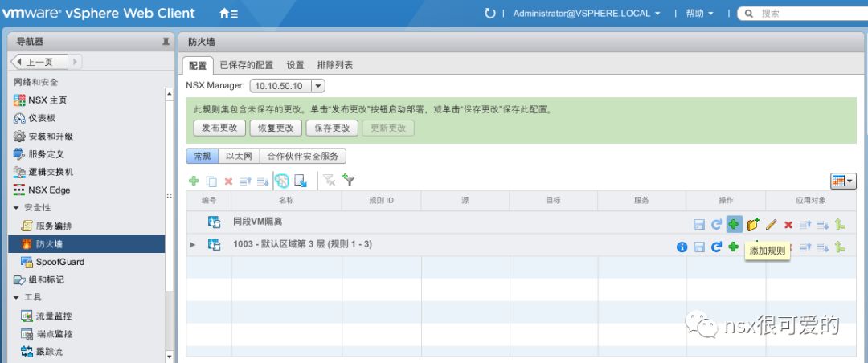This screenshot has width=868, height=363.
Task: Click the 上一页 back button
Action: [x=39, y=62]
